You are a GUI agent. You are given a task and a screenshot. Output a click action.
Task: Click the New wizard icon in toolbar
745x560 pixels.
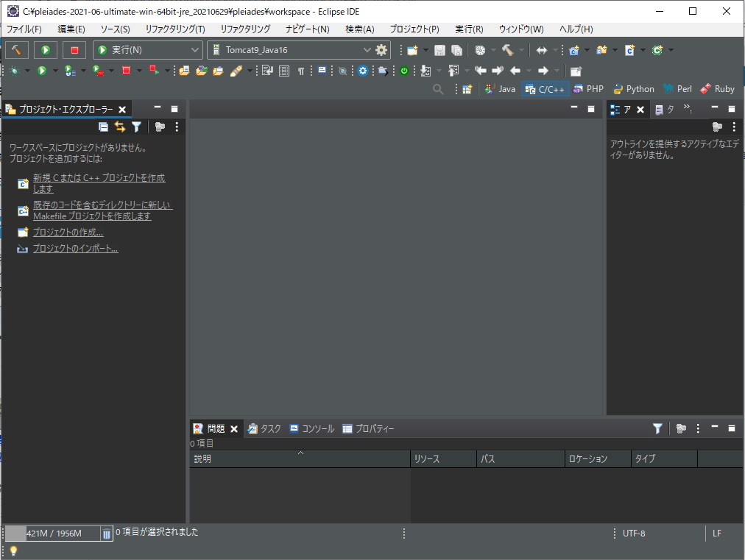(412, 50)
